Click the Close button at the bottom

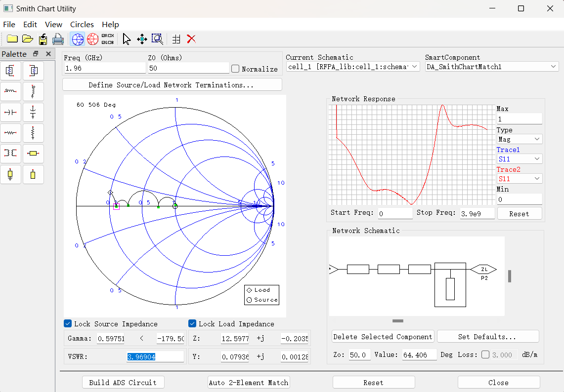tap(499, 382)
